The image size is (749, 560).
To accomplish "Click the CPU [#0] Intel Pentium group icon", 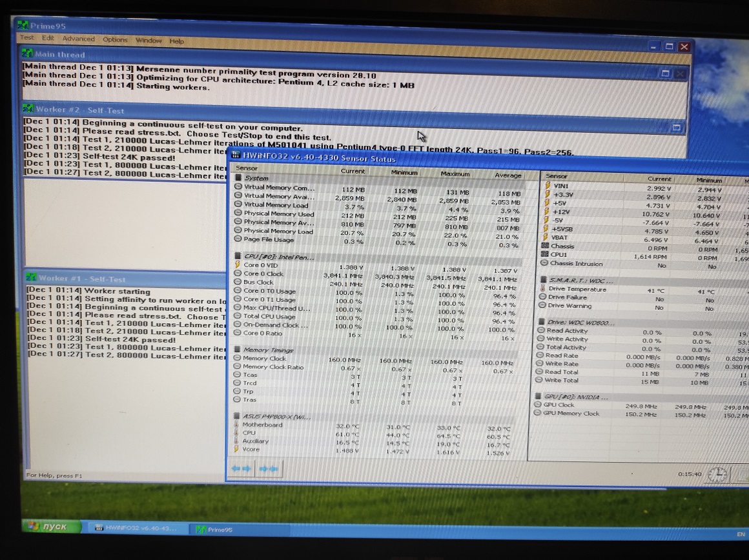I will 238,256.
